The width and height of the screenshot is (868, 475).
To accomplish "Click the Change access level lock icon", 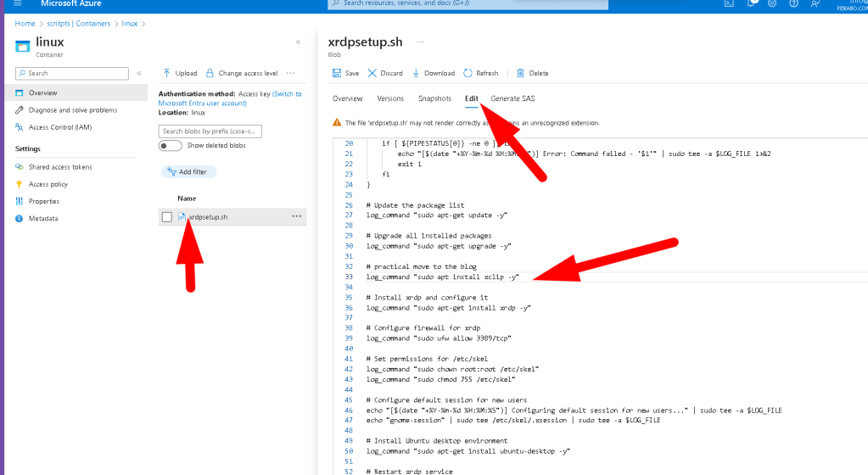I will pos(210,73).
